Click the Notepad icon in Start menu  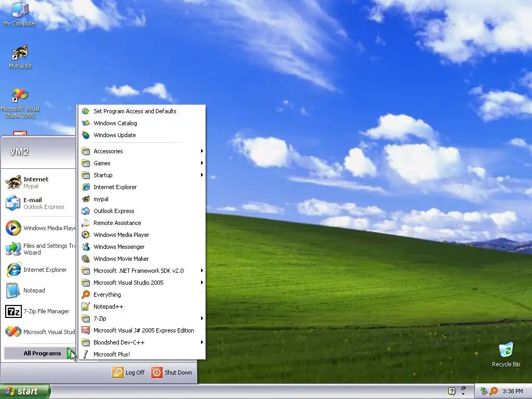pos(14,290)
